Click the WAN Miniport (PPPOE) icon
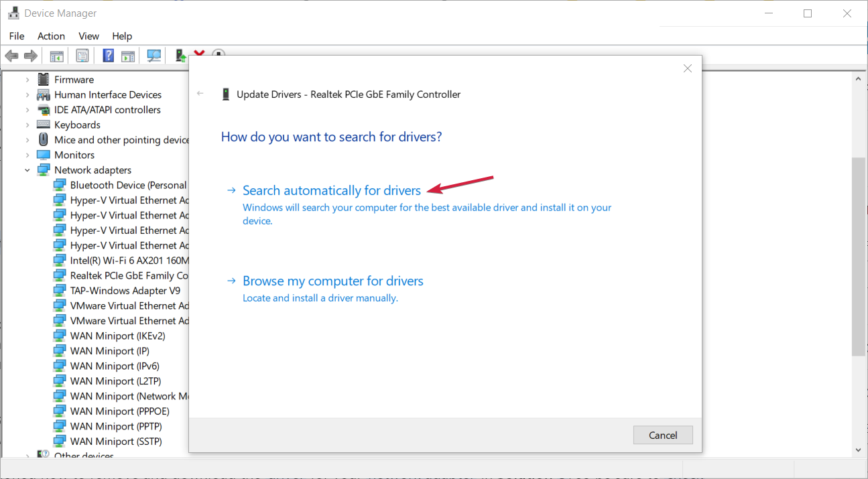This screenshot has height=479, width=868. click(x=60, y=411)
